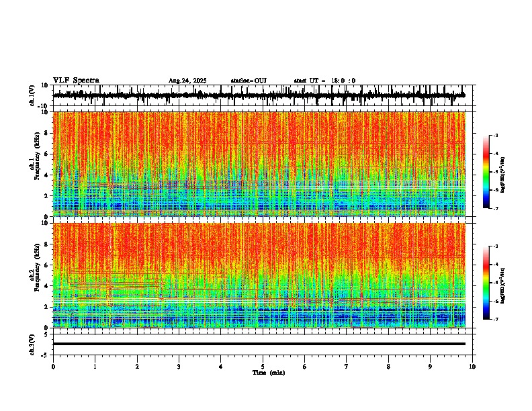
Task: Click the date text "Aug.24, 2025"
Action: (187, 81)
